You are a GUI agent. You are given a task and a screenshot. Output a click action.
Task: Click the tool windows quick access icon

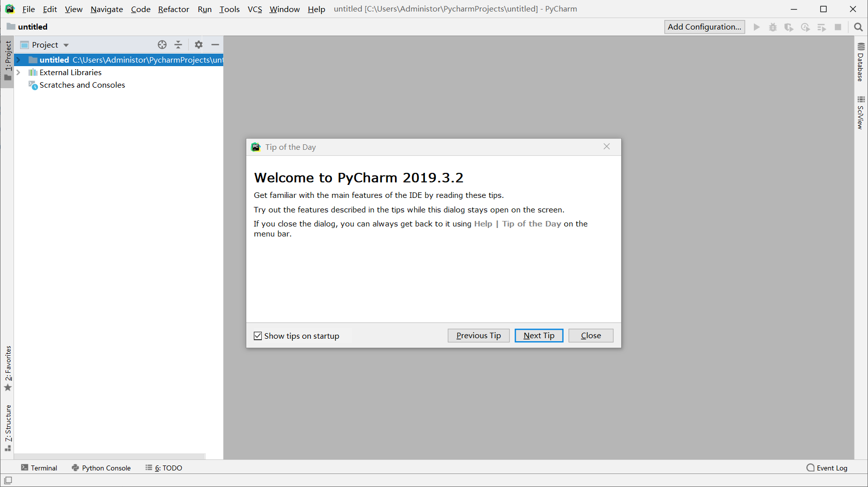[8, 480]
